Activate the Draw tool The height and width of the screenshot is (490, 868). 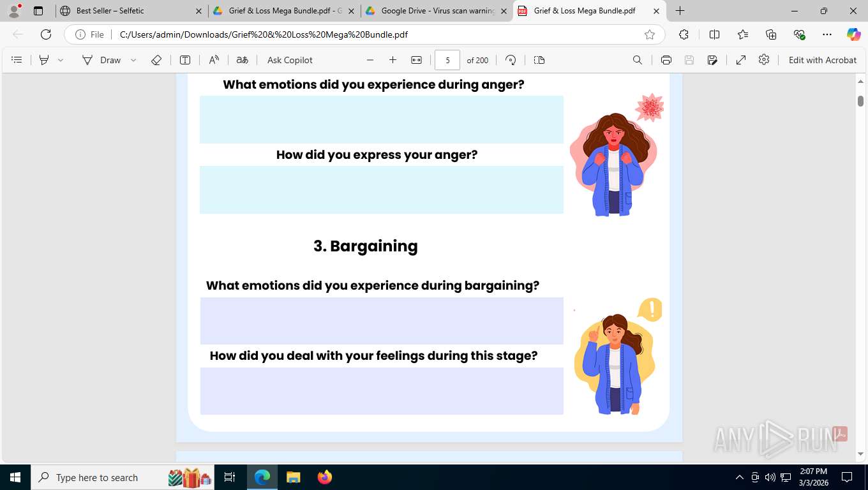101,60
